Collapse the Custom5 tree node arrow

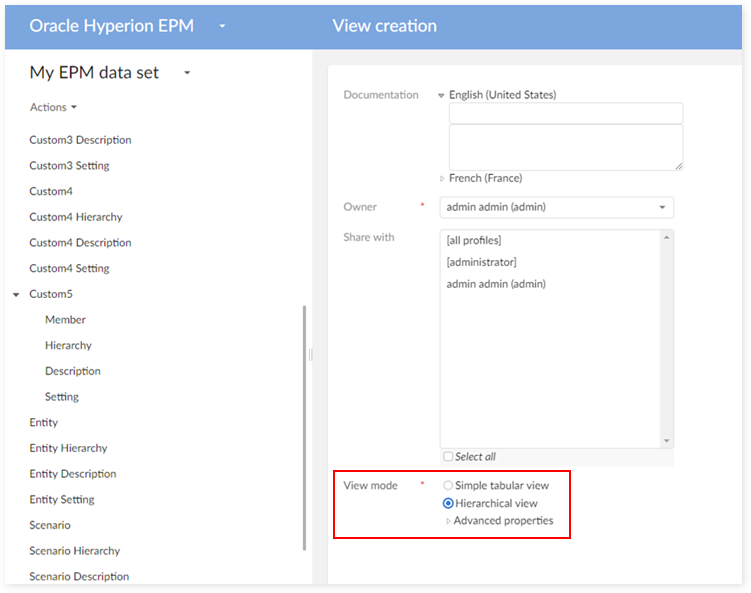click(x=16, y=295)
